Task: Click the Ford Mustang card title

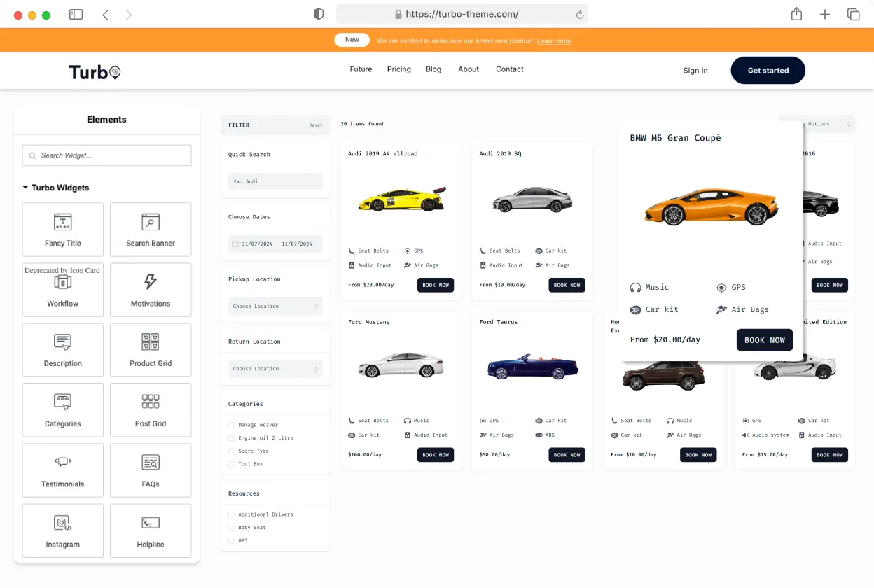Action: click(x=369, y=323)
